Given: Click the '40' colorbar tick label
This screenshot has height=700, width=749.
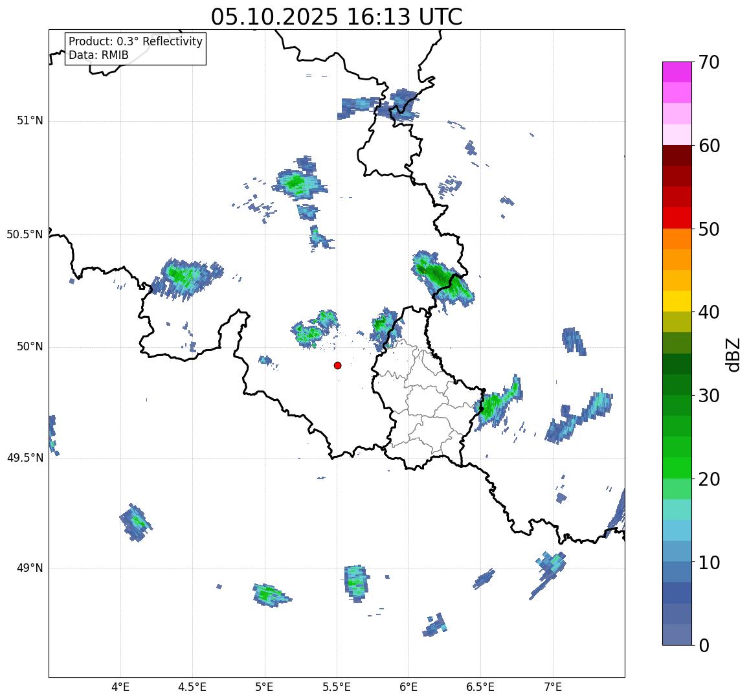Looking at the screenshot, I should pyautogui.click(x=709, y=313).
